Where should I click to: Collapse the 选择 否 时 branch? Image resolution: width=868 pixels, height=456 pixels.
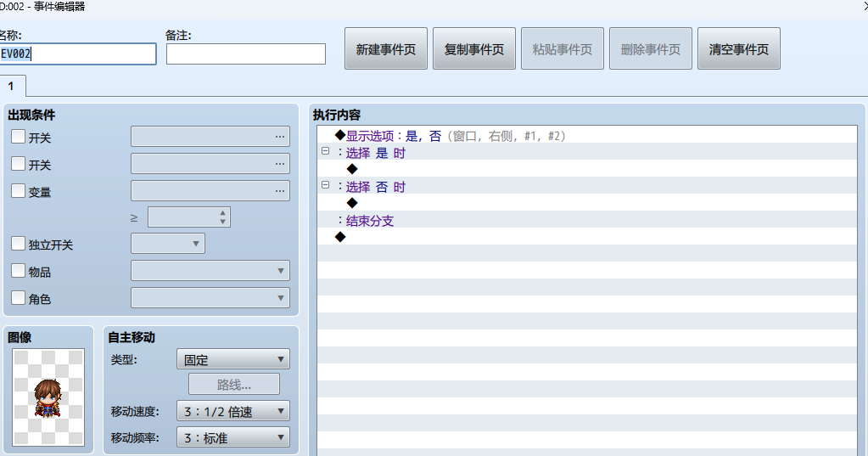coord(326,185)
